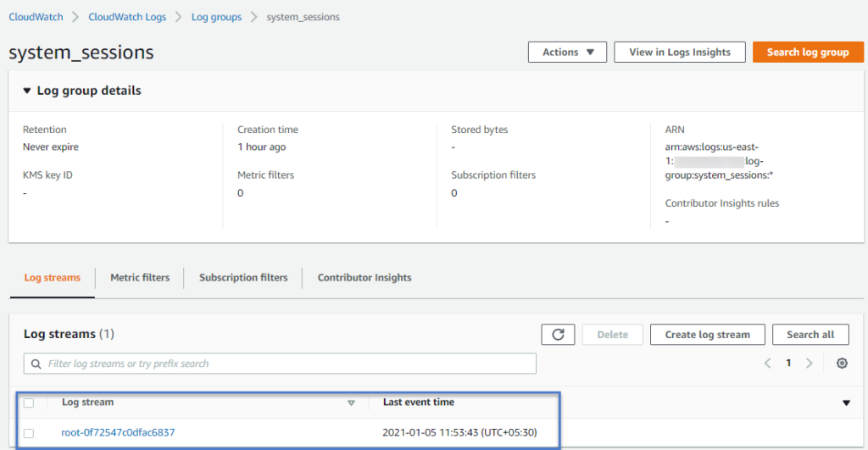Collapse the Log group details section
The width and height of the screenshot is (868, 450).
26,91
